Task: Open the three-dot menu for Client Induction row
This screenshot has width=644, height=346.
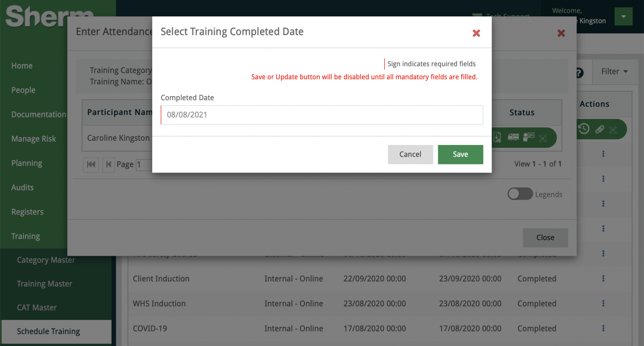Action: pyautogui.click(x=603, y=278)
